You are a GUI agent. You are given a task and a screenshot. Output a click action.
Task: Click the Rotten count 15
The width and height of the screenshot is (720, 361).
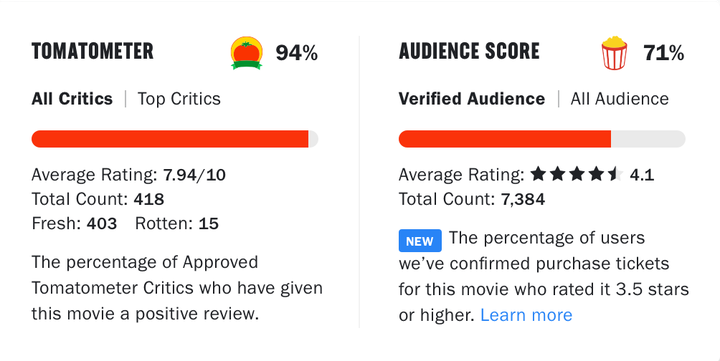(x=208, y=224)
